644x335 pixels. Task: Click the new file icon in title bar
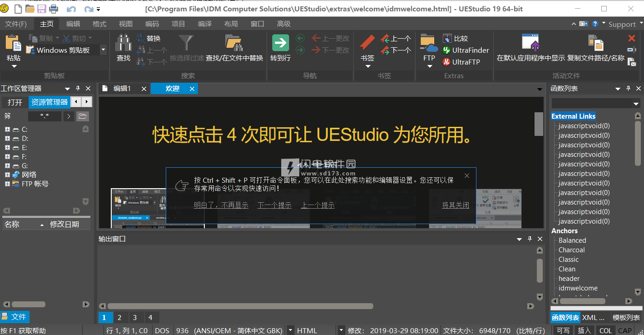pos(18,9)
